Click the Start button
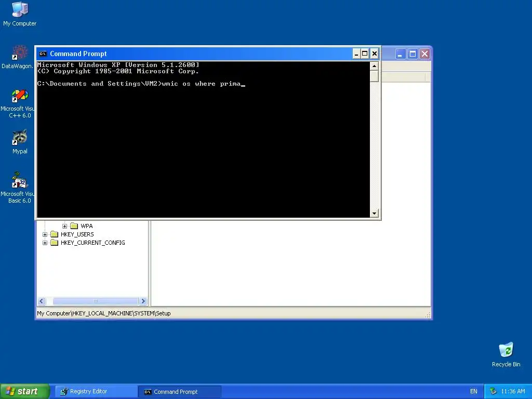The width and height of the screenshot is (532, 399). click(25, 391)
